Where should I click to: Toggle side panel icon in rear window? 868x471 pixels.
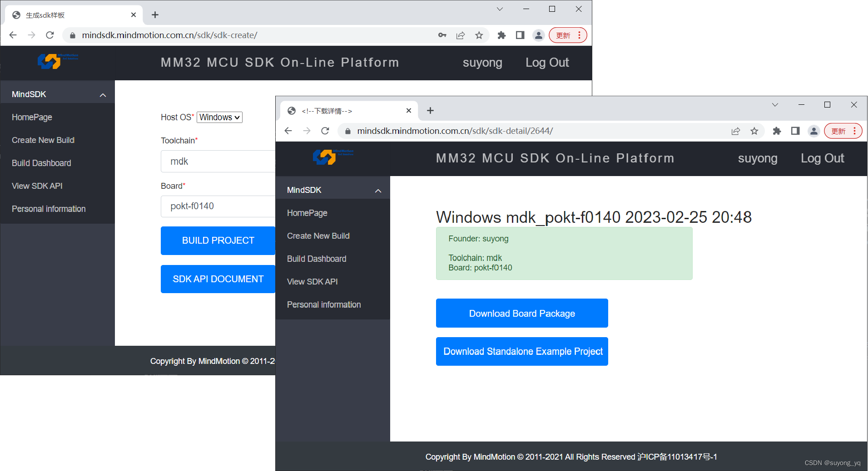click(x=520, y=35)
